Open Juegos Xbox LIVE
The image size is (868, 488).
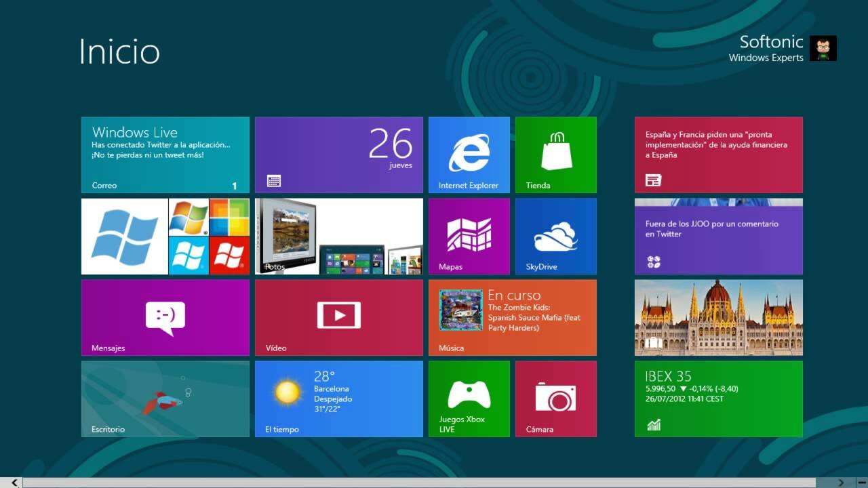pyautogui.click(x=469, y=399)
